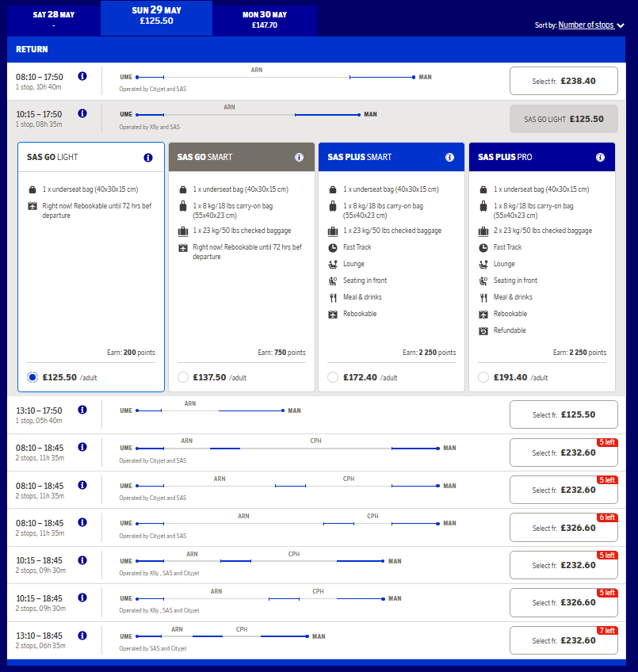Click the 13:10 – 17:50 flight time
Viewport: 638px width, 672px height.
39,410
